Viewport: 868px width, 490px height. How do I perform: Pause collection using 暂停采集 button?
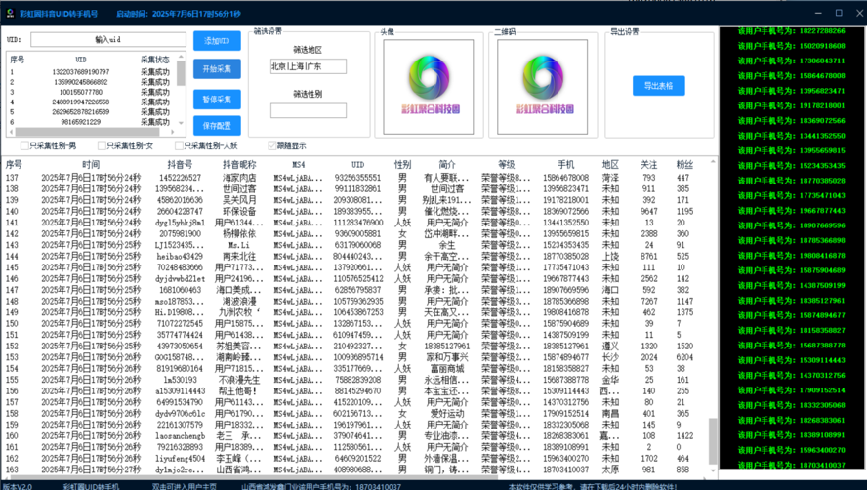click(x=217, y=99)
